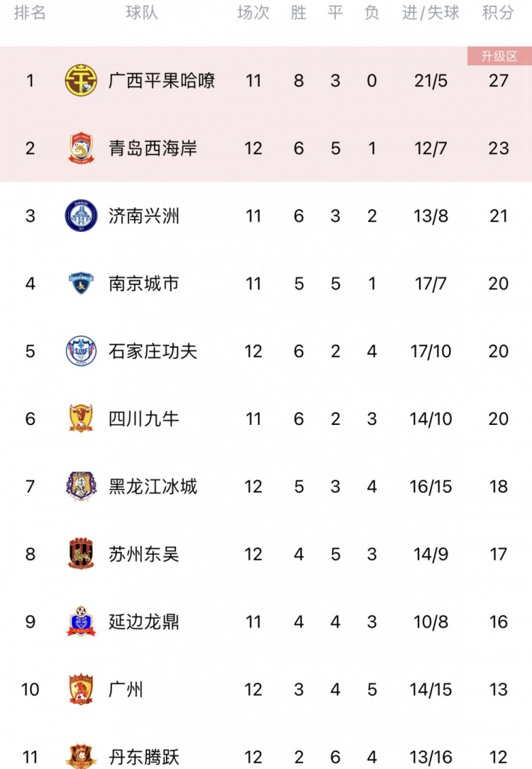Open the 黑龙江冰城 team name link

point(153,487)
